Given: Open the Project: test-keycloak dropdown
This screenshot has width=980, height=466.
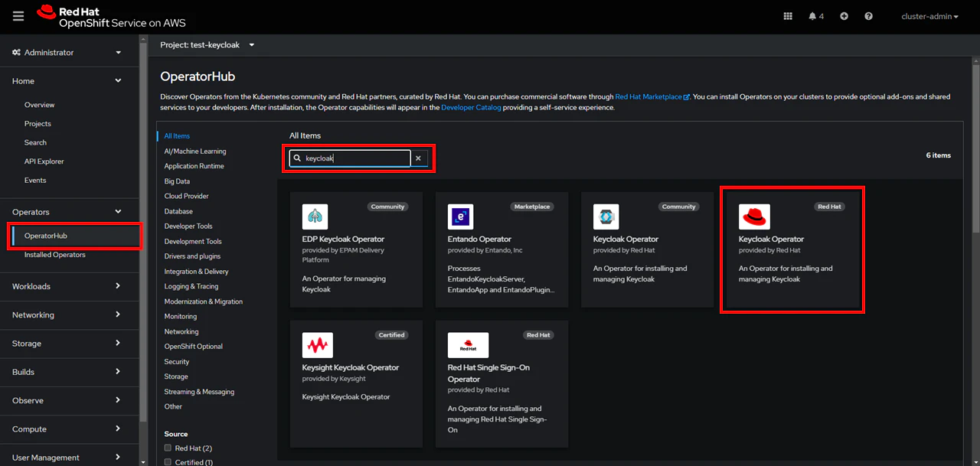Looking at the screenshot, I should click(x=207, y=45).
